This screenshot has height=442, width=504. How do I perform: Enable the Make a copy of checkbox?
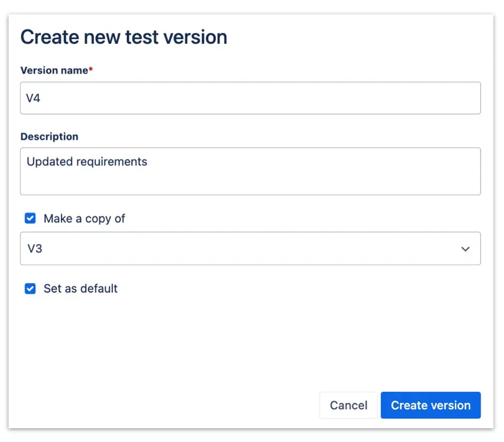point(30,218)
